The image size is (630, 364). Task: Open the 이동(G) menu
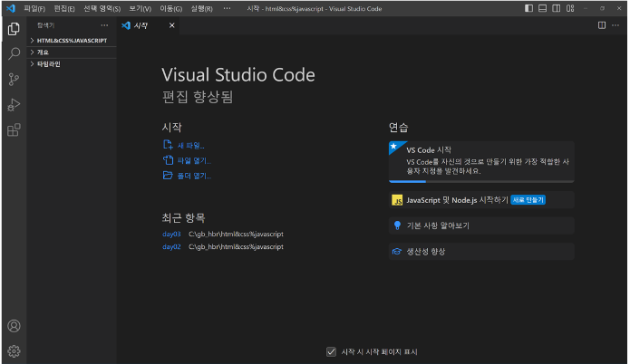pyautogui.click(x=170, y=8)
